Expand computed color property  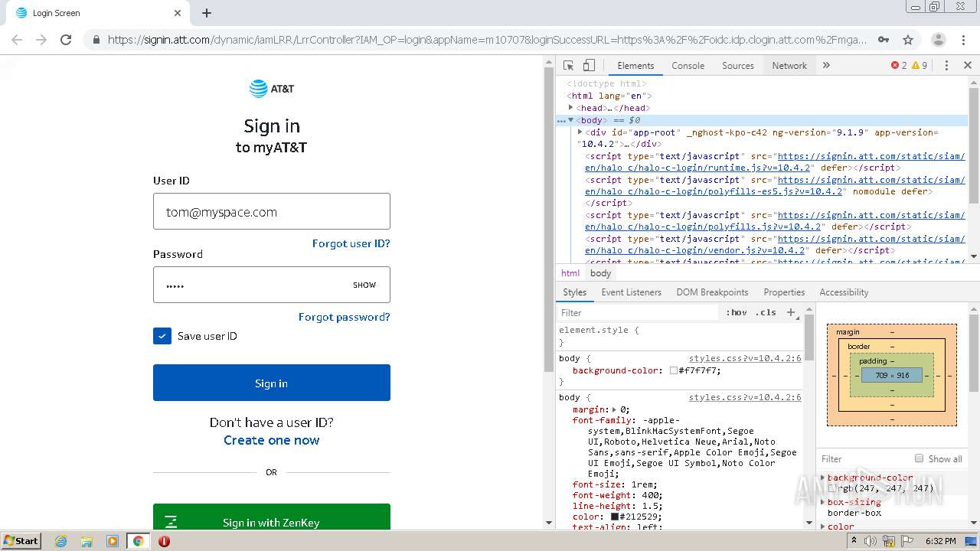[x=823, y=527]
